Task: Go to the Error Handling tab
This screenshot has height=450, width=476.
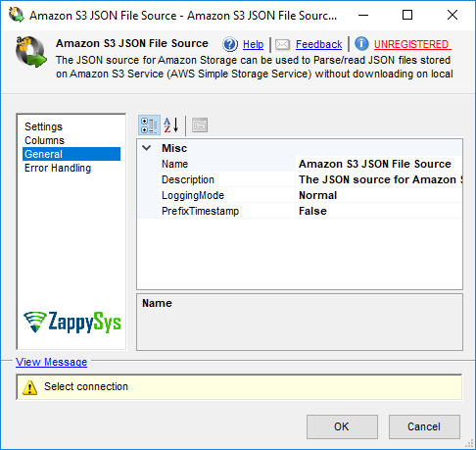Action: [58, 168]
